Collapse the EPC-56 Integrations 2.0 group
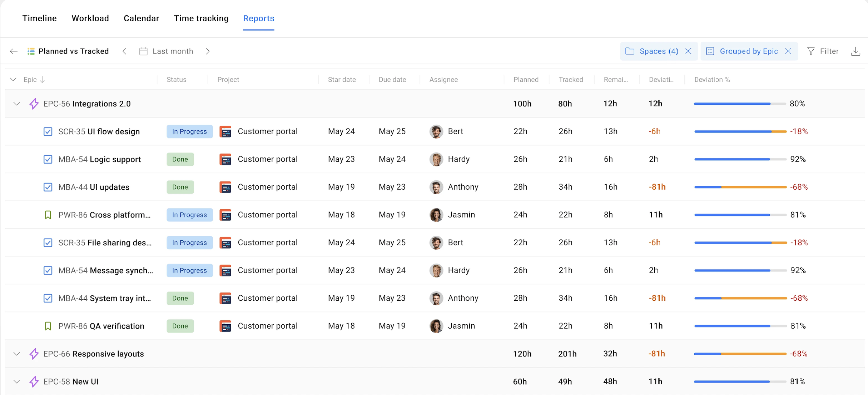The width and height of the screenshot is (868, 395). 16,104
